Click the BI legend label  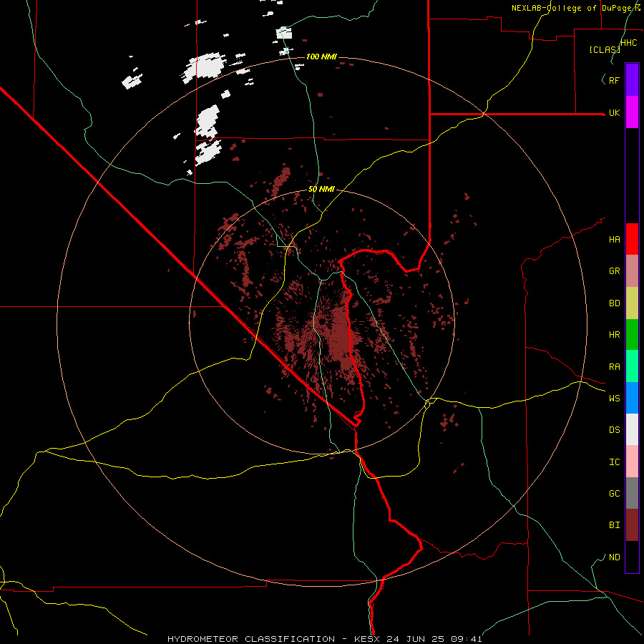pyautogui.click(x=614, y=525)
